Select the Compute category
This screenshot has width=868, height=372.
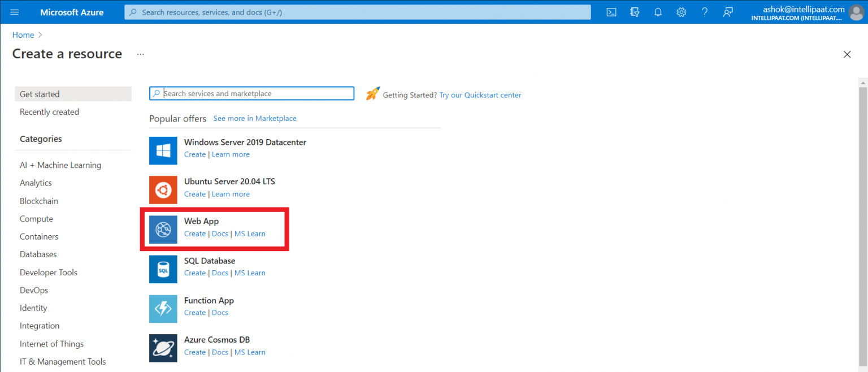[x=36, y=219]
